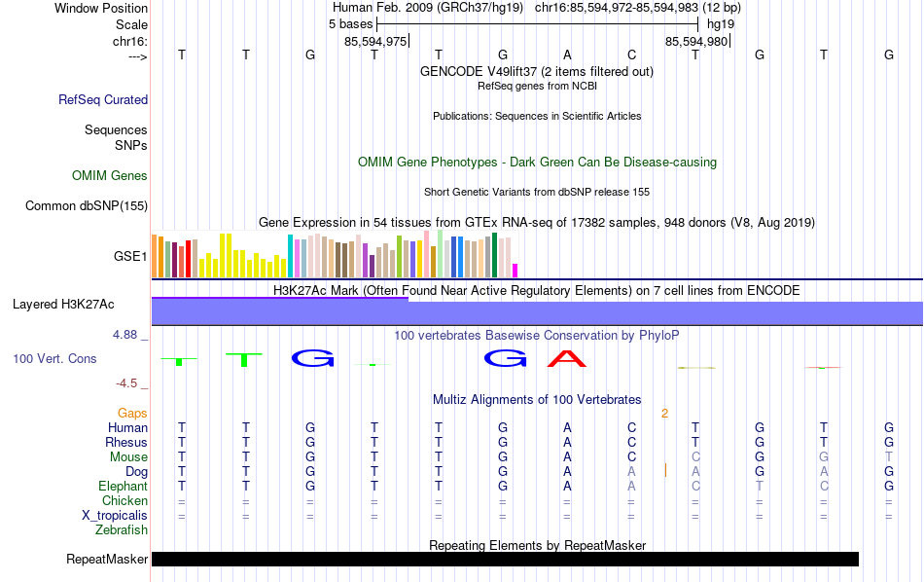Click the chr16: base position label

[130, 41]
